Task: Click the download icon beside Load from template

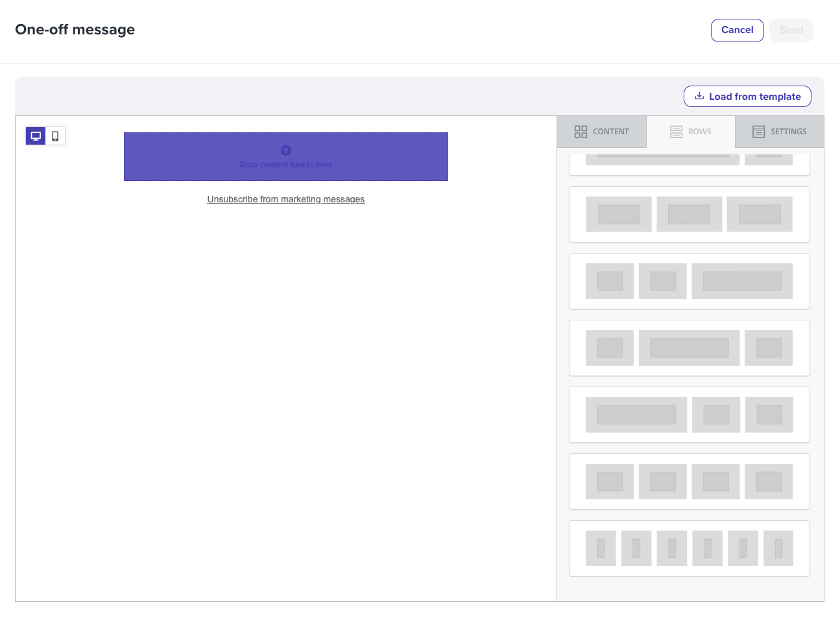Action: pos(699,96)
